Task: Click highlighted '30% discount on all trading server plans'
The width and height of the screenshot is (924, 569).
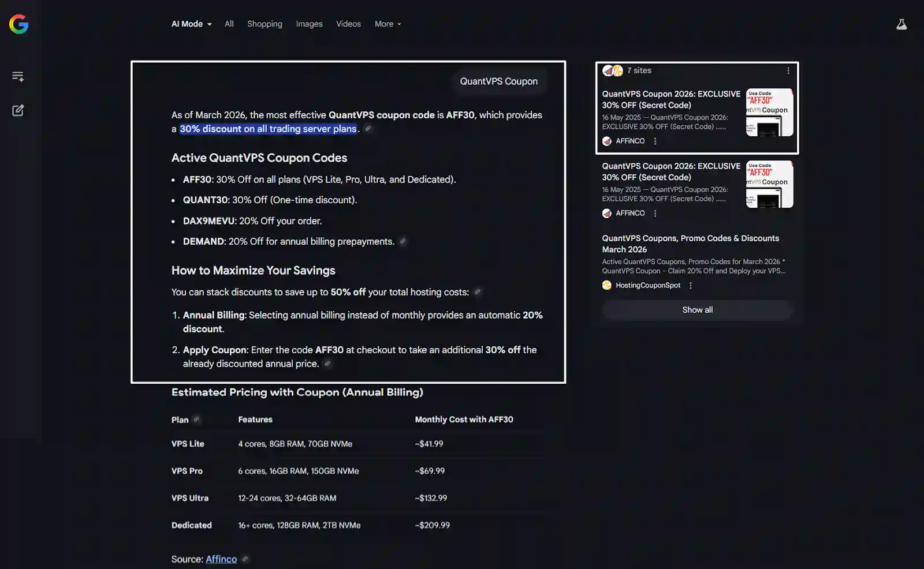Action: [x=268, y=129]
